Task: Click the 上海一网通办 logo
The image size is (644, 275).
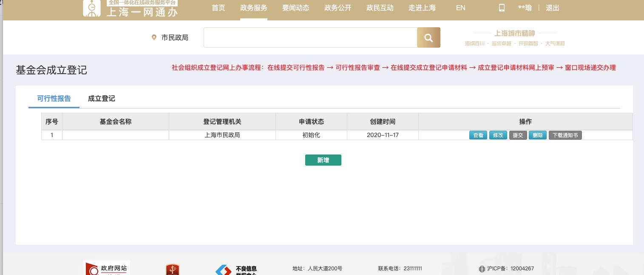Action: (x=130, y=9)
